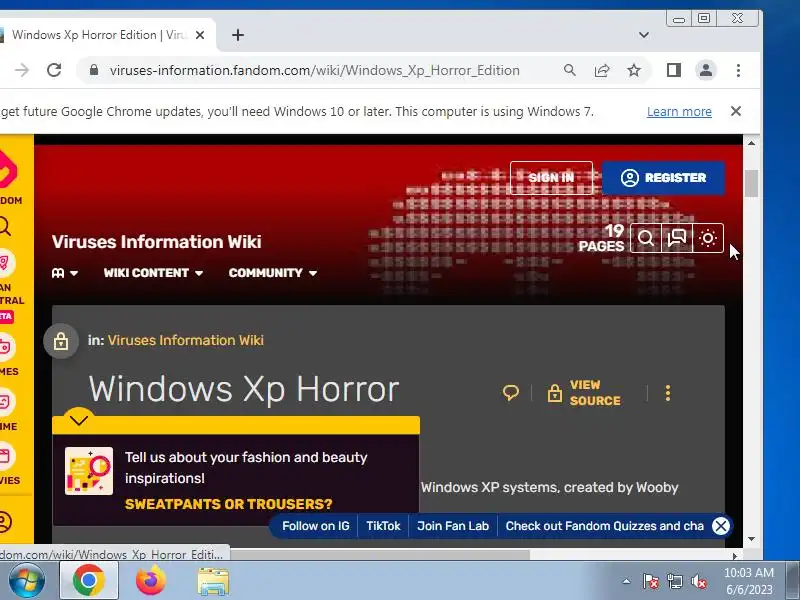Expand the COMMUNITY menu

click(272, 273)
